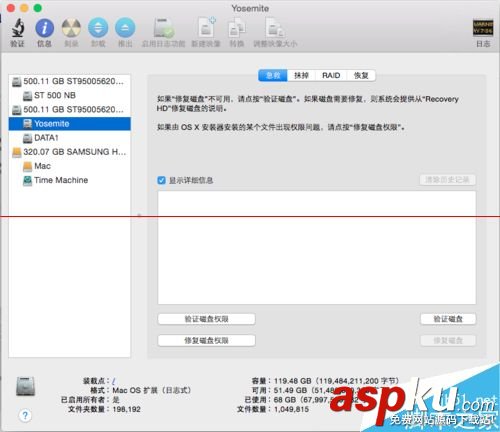
Task: Click the selected disk icon at bottom left
Action: coord(25,387)
